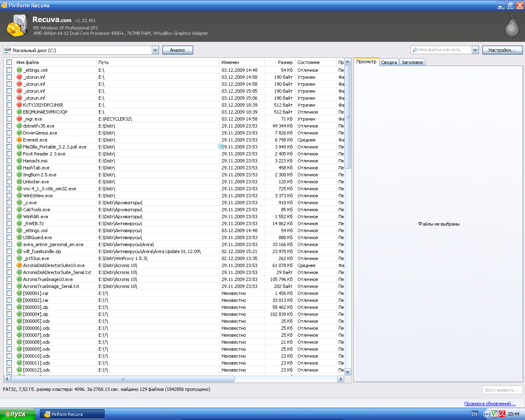
Task: Check the box for [000002].rar
Action: click(x=9, y=300)
